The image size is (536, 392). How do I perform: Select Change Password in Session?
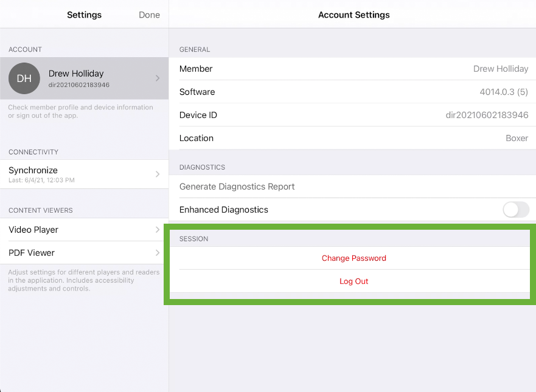[354, 258]
